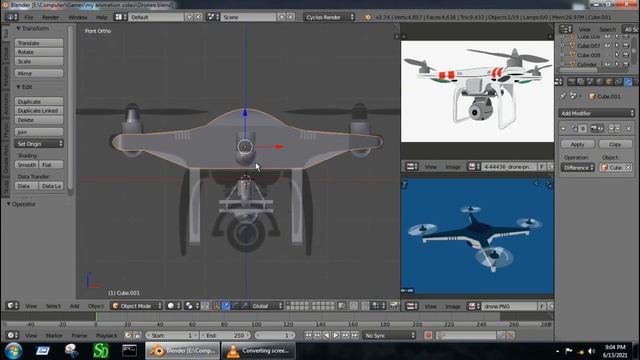Screen dimensions: 640x360
Task: Select Cube.007 in the outliner
Action: (589, 46)
